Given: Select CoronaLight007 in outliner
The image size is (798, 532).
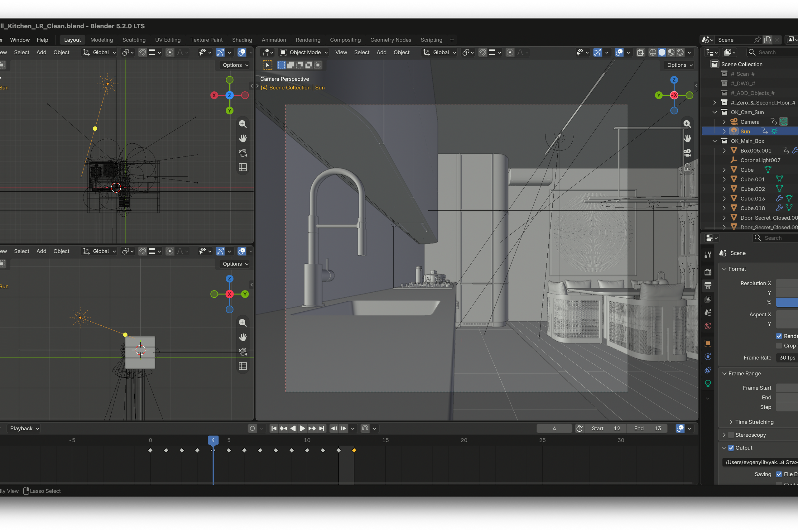Looking at the screenshot, I should (x=760, y=160).
